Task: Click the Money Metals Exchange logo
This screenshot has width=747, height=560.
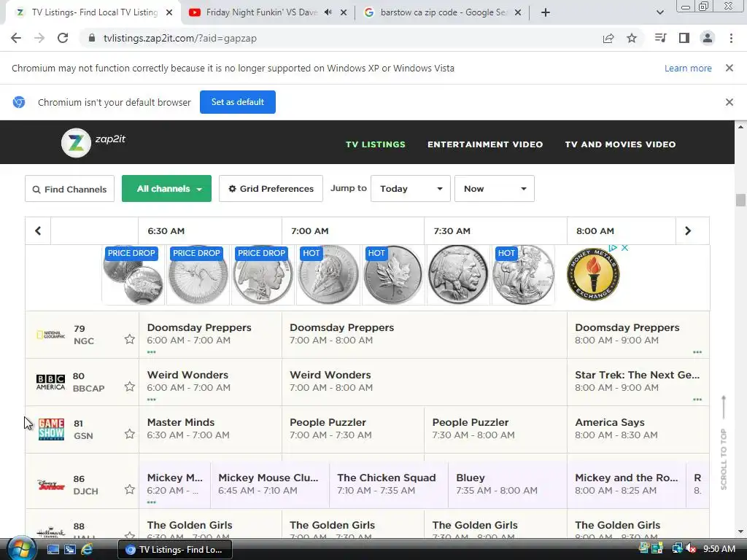Action: (x=593, y=275)
